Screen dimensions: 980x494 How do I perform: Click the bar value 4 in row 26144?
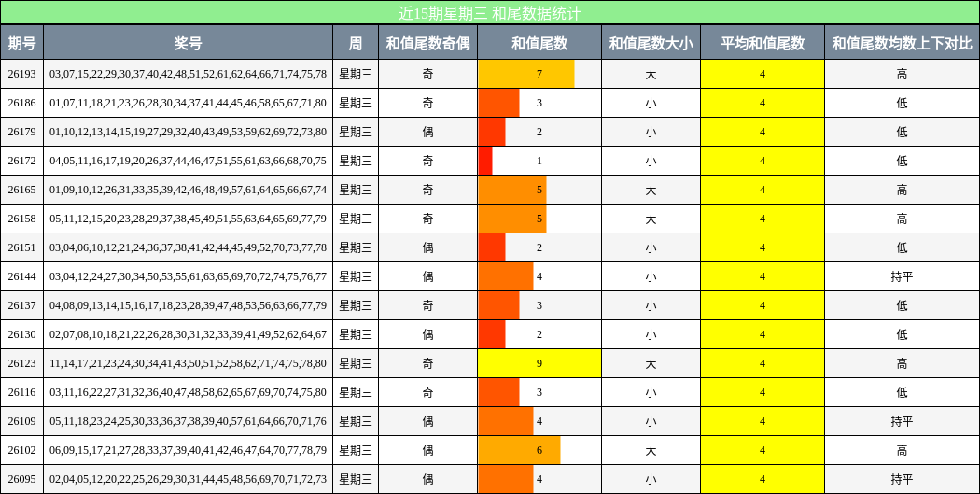539,276
